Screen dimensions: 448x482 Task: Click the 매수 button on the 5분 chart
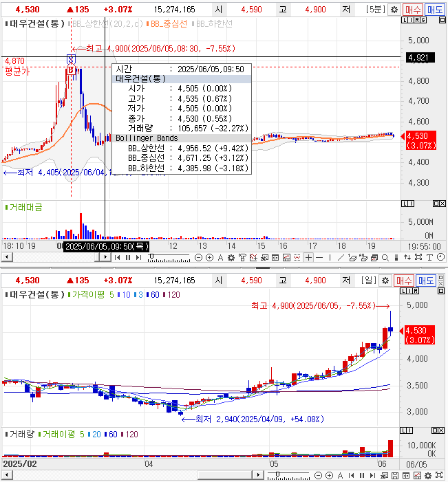click(x=413, y=10)
